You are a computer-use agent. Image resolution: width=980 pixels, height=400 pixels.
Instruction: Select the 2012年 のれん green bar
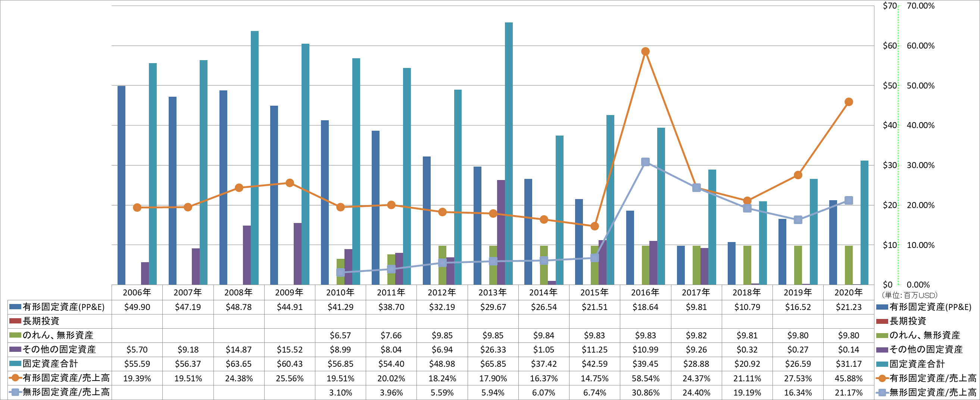(x=442, y=265)
